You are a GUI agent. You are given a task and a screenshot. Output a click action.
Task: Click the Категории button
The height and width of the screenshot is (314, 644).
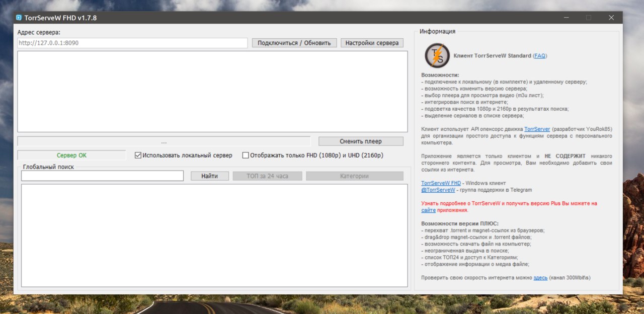coord(354,176)
